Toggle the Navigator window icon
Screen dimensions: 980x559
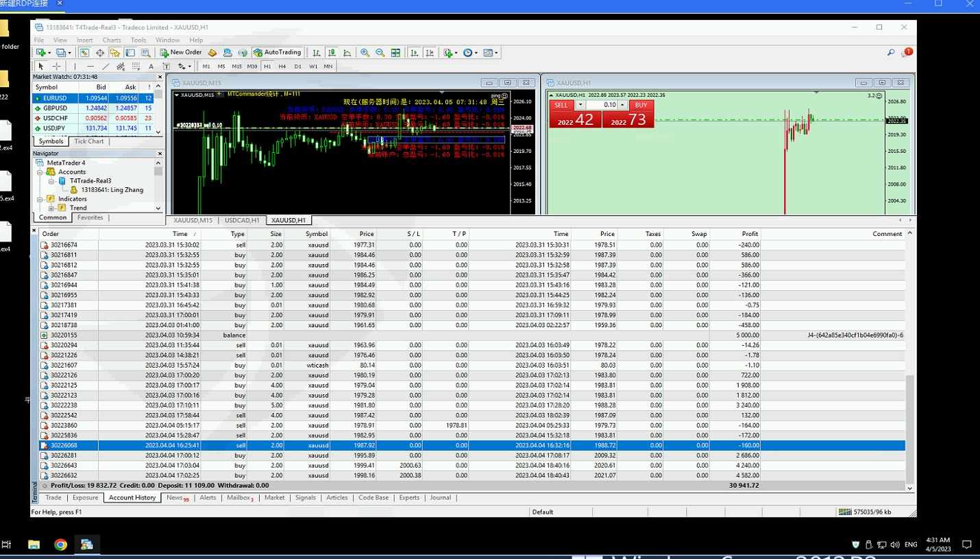[x=114, y=52]
